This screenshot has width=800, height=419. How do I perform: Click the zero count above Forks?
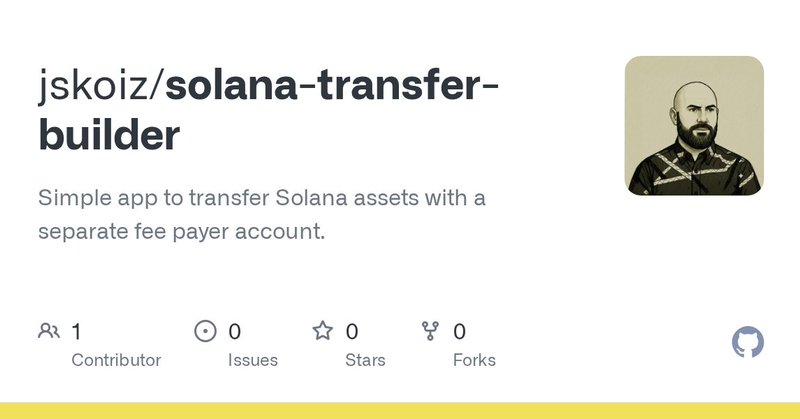[x=460, y=331]
